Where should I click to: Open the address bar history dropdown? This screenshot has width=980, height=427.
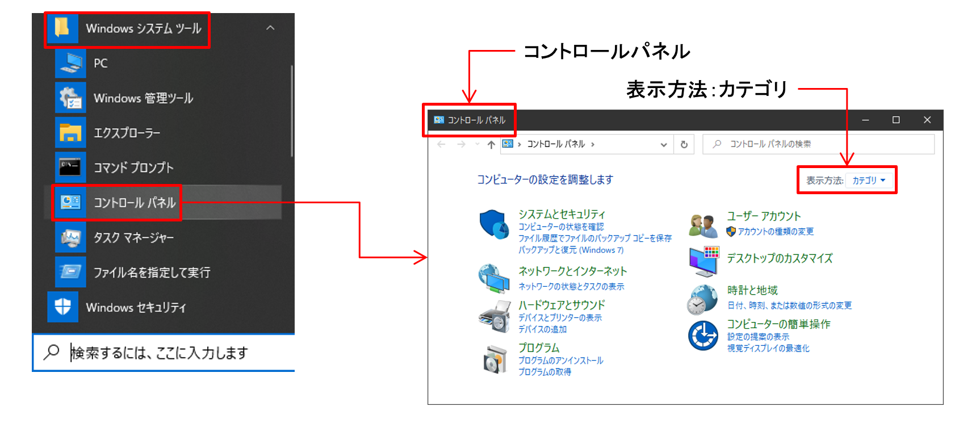663,145
